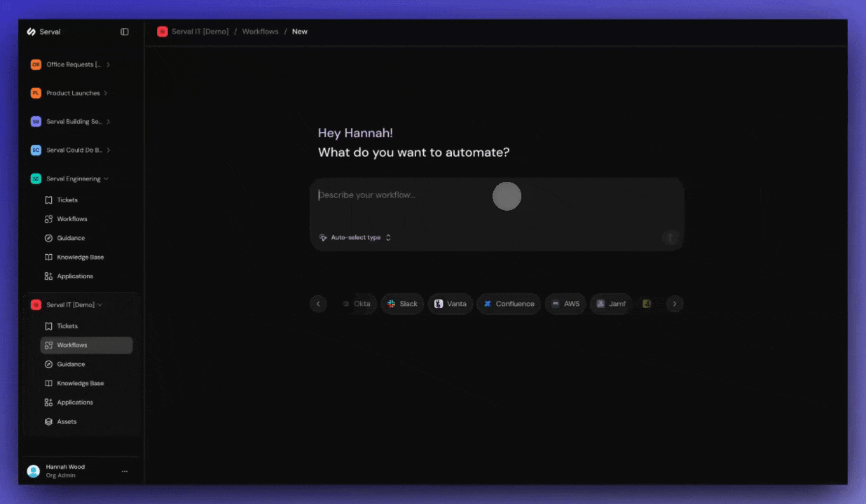
Task: Open Knowledge Base under Serval Engineering
Action: point(81,257)
